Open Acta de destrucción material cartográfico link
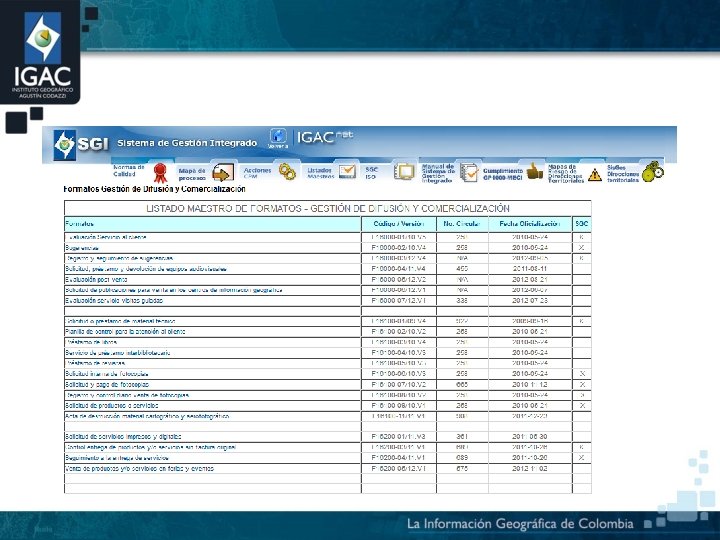The image size is (720, 540). point(147,416)
